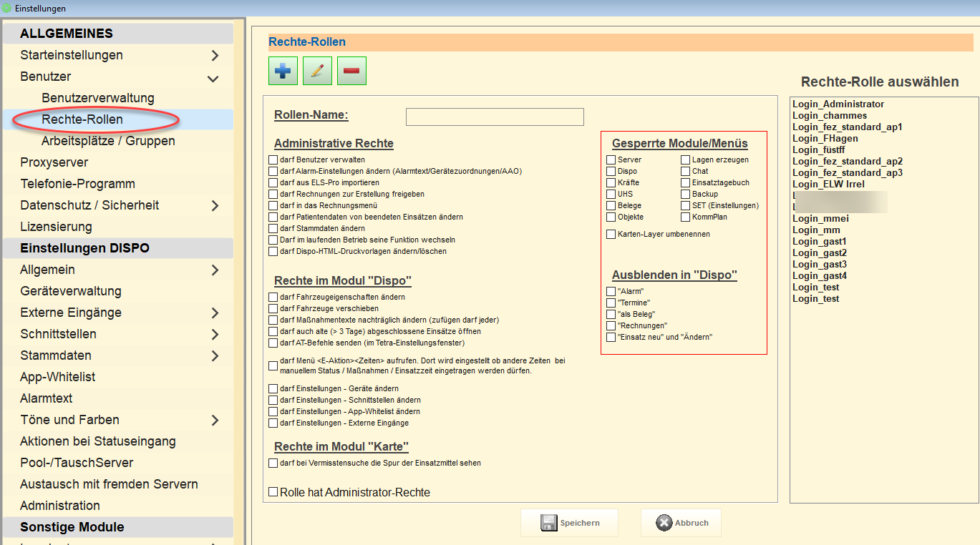Click the Rollen-Name text field

(494, 117)
